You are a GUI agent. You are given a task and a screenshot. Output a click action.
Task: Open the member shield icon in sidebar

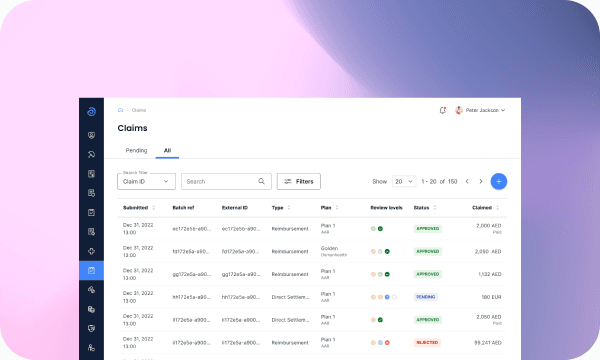pos(91,135)
